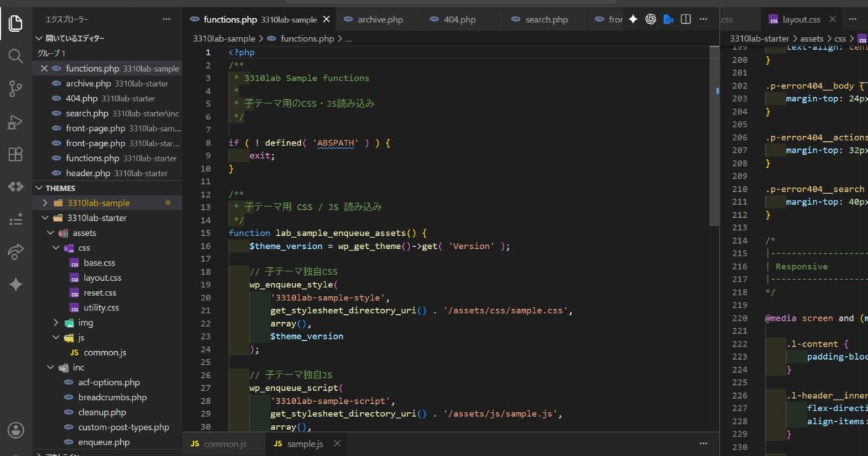The height and width of the screenshot is (456, 868).
Task: Select search.php in open editors list
Action: 109,113
